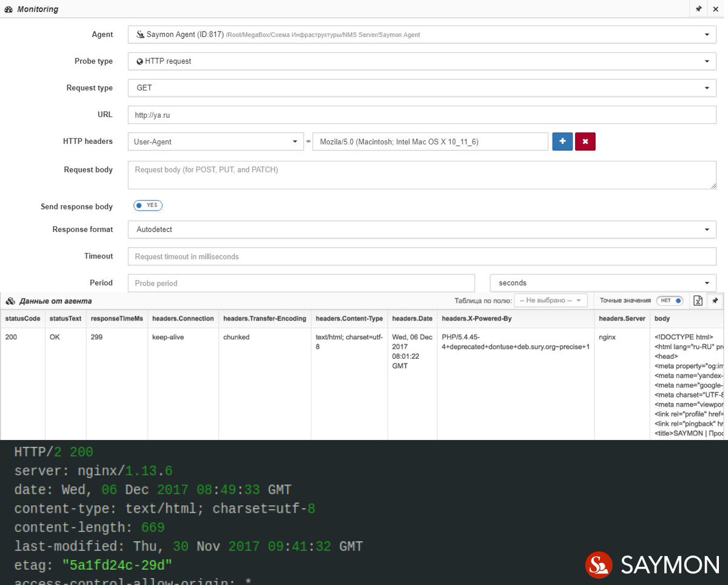The height and width of the screenshot is (585, 728).
Task: Pin the Monitoring panel
Action: coord(698,9)
